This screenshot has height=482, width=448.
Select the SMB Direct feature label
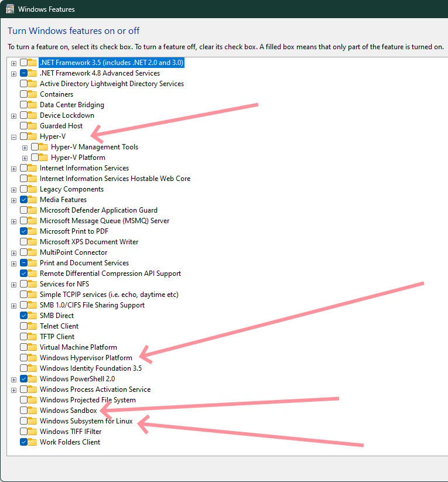tap(56, 316)
